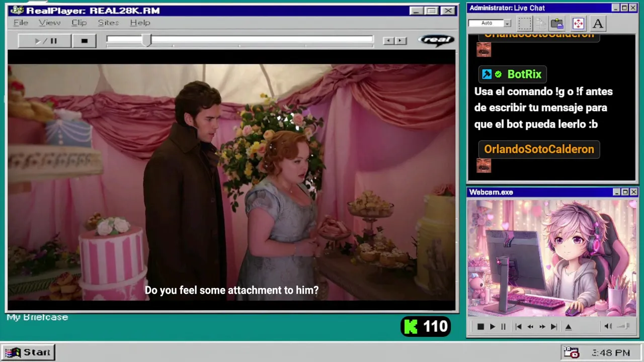The width and height of the screenshot is (644, 362).
Task: Click the taskbar clock showing 3:48 PM
Action: click(x=611, y=353)
